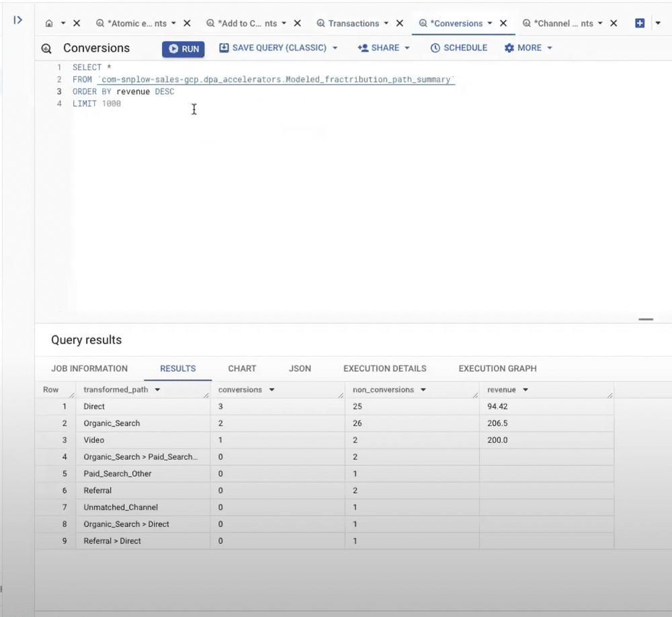Screen dimensions: 672x617
Task: Select the Organic_Search cell in row 2
Action: pyautogui.click(x=143, y=423)
